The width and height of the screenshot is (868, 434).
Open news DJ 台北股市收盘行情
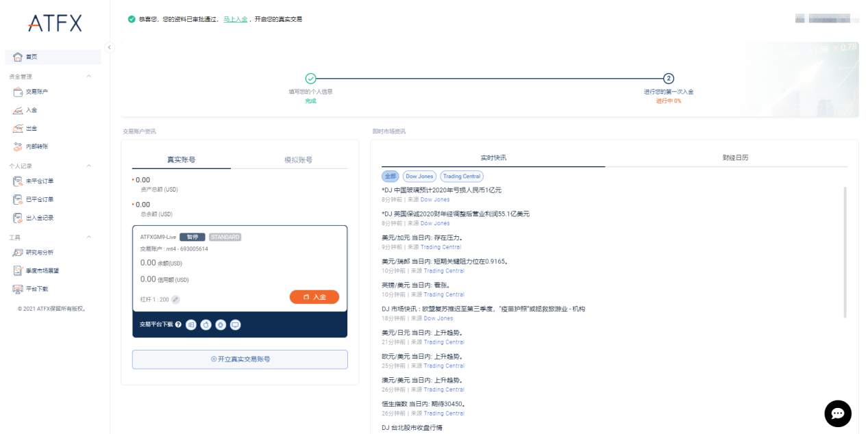pyautogui.click(x=412, y=427)
